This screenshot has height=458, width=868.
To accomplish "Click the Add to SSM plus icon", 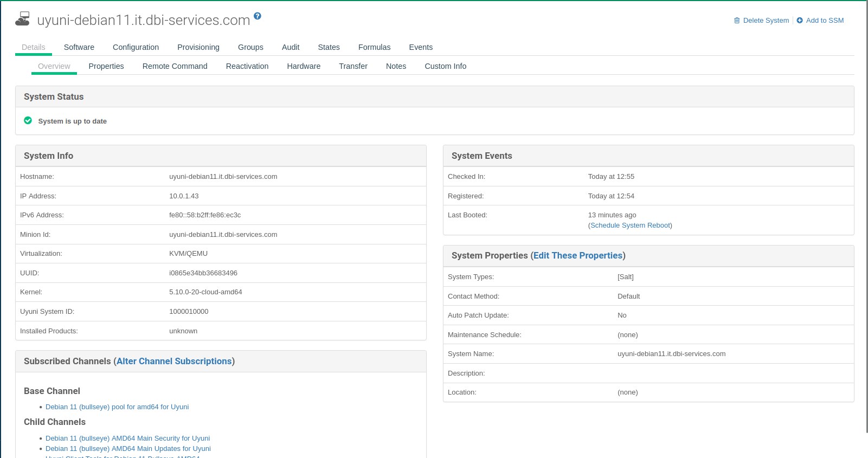I will pyautogui.click(x=800, y=21).
